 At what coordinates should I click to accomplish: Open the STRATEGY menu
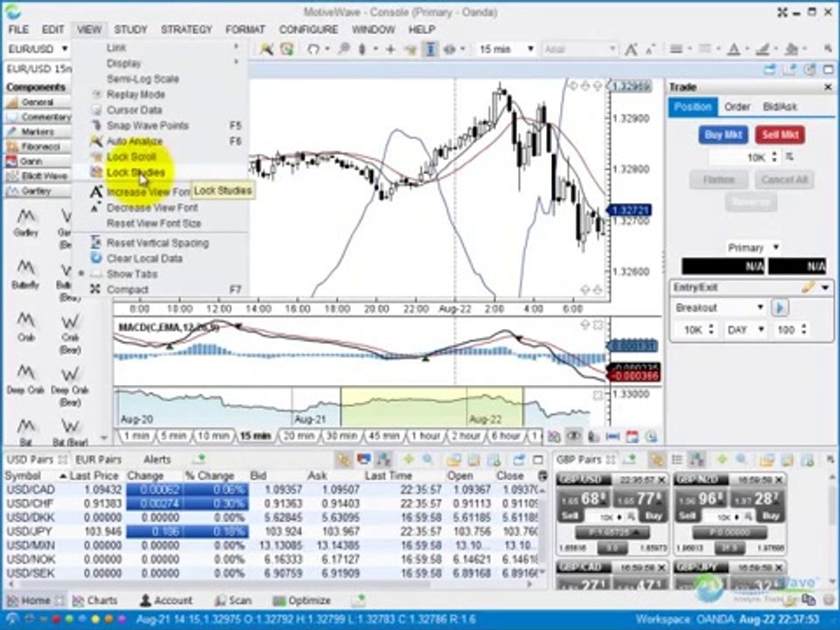(186, 30)
